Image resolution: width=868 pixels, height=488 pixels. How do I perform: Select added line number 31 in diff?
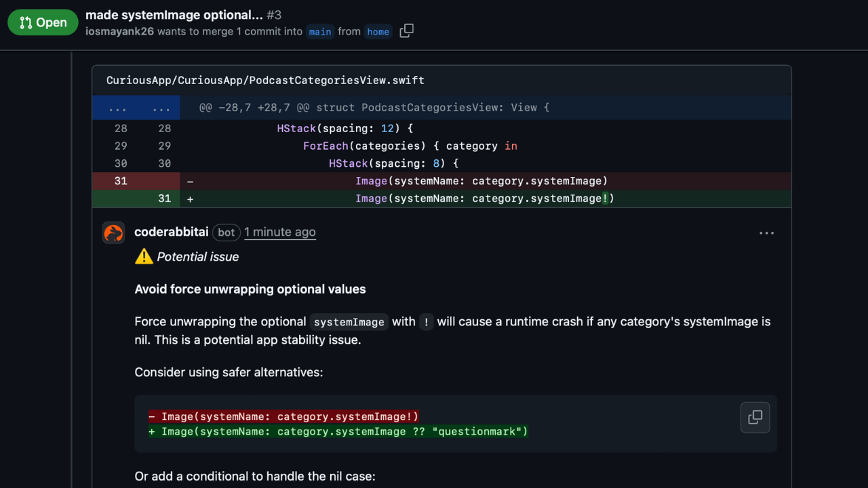tap(164, 199)
